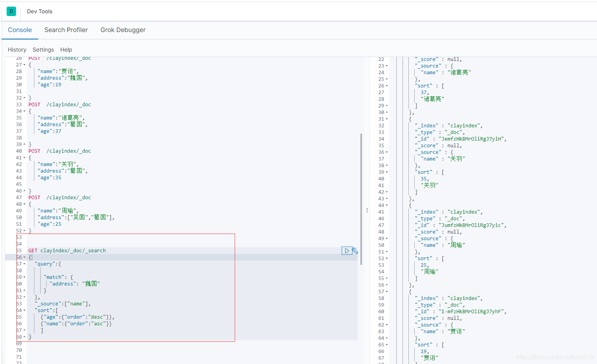Click the _id JumfzHkBMrOliRgJ7yic output line
Screen dimensions: 597x364
tap(461, 225)
